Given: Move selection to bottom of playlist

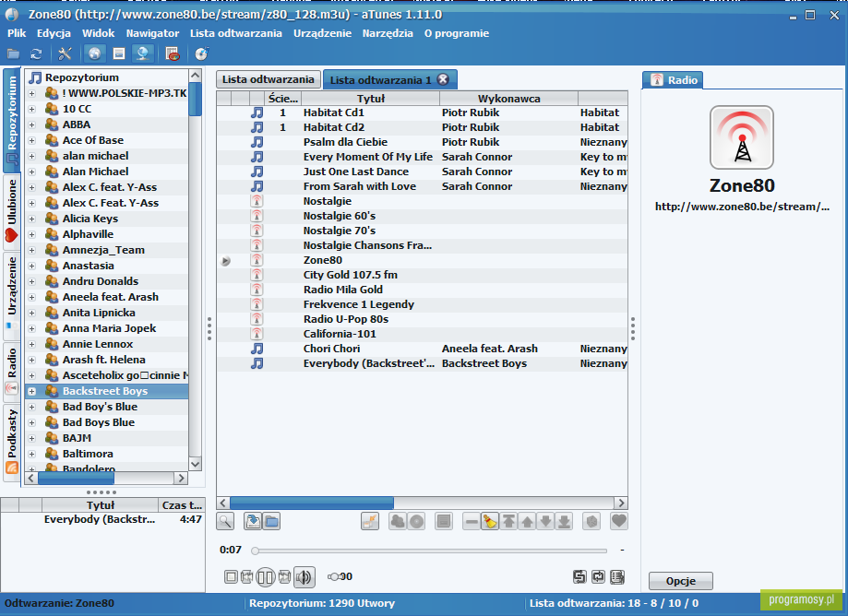Looking at the screenshot, I should point(564,521).
